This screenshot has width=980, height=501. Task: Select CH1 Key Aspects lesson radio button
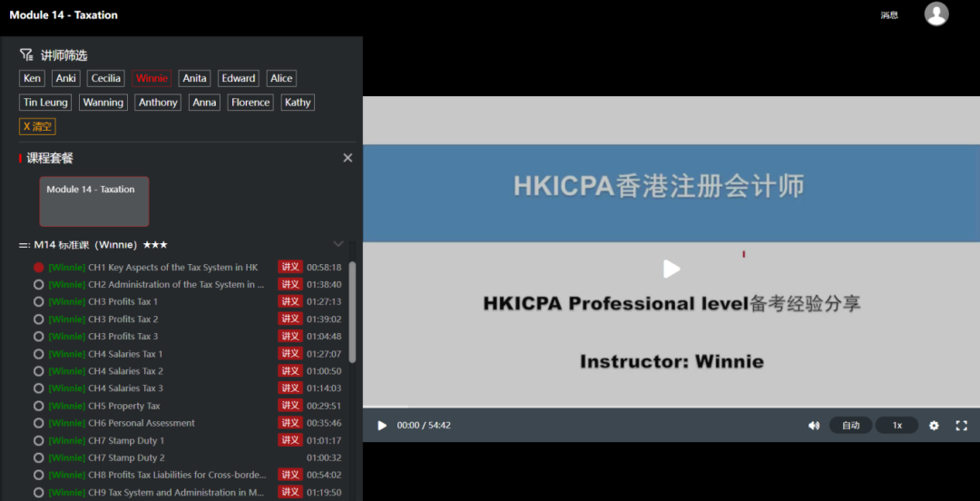click(39, 267)
